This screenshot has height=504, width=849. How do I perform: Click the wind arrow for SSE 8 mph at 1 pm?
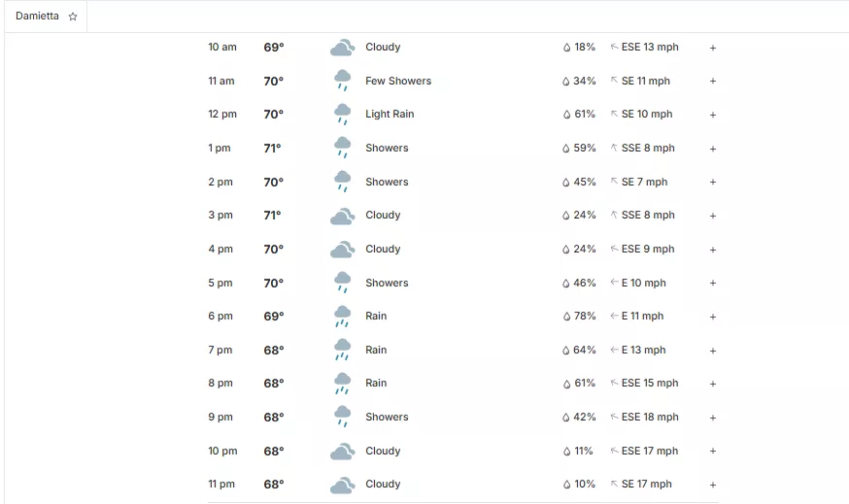[614, 149]
